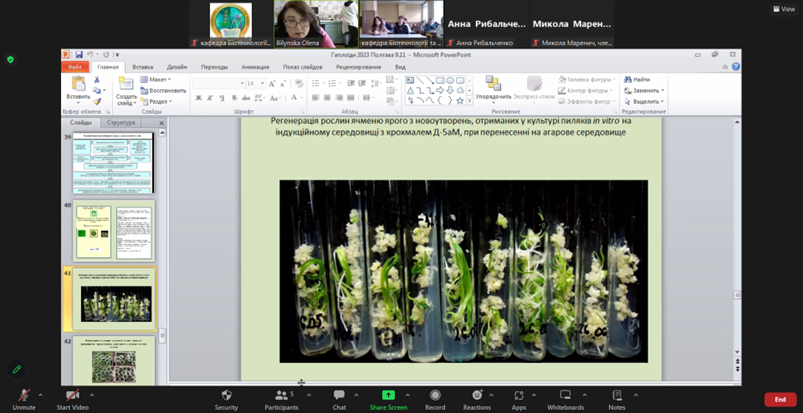The width and height of the screenshot is (803, 413).
Task: Select the right arrow shape in the gallery
Action: 439,91
